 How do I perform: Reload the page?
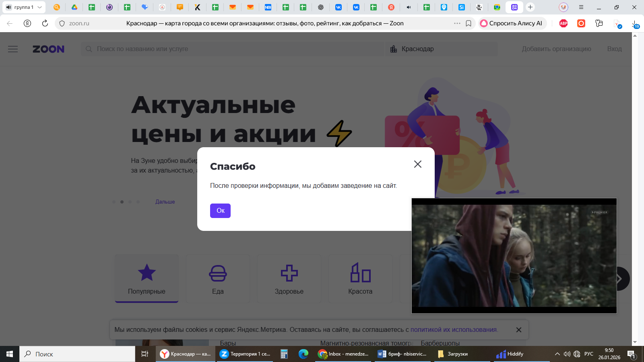click(45, 23)
